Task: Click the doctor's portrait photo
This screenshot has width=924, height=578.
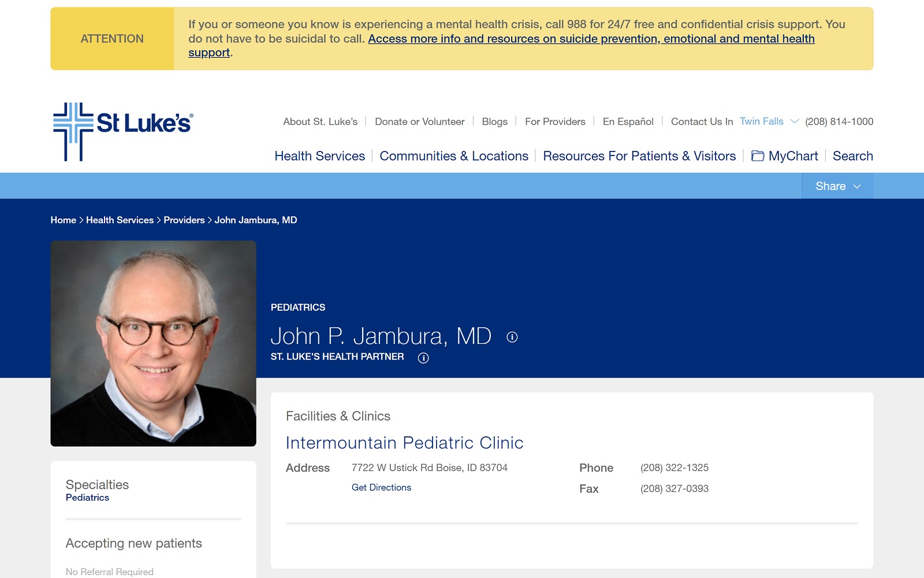Action: tap(153, 343)
